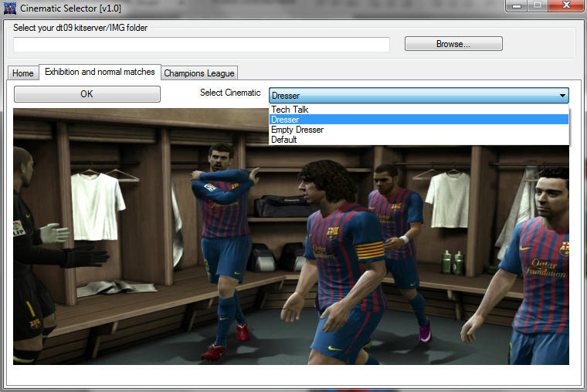Pick the highlighted Dresser list option
This screenshot has height=392, width=587.
286,120
